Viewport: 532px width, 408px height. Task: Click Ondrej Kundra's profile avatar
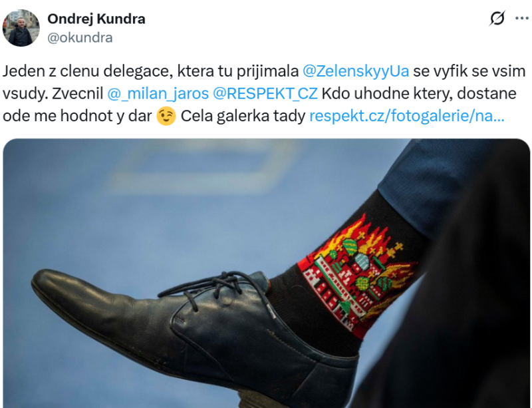click(21, 28)
